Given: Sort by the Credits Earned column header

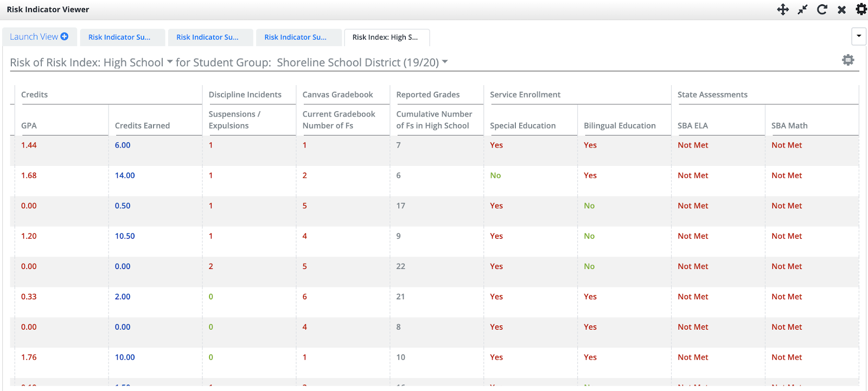Looking at the screenshot, I should coord(142,126).
